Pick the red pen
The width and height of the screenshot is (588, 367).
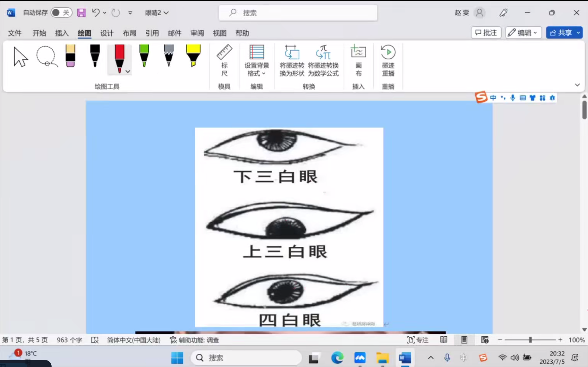coord(119,58)
